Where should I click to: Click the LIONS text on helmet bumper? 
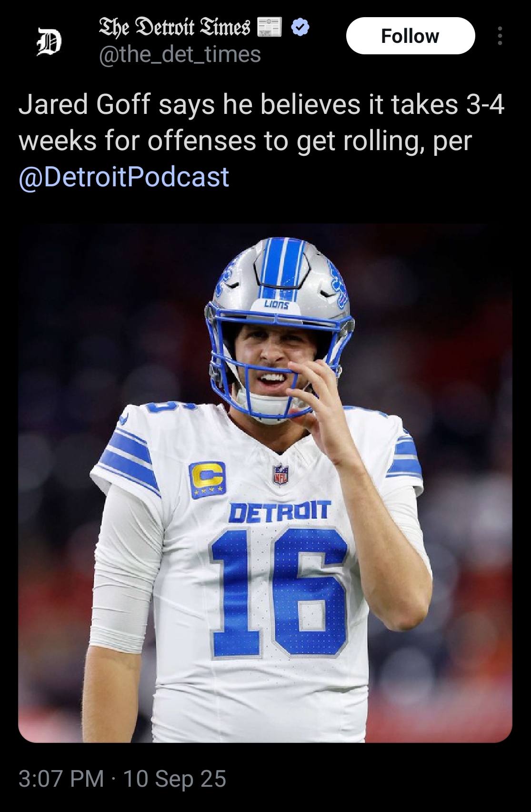(x=277, y=304)
